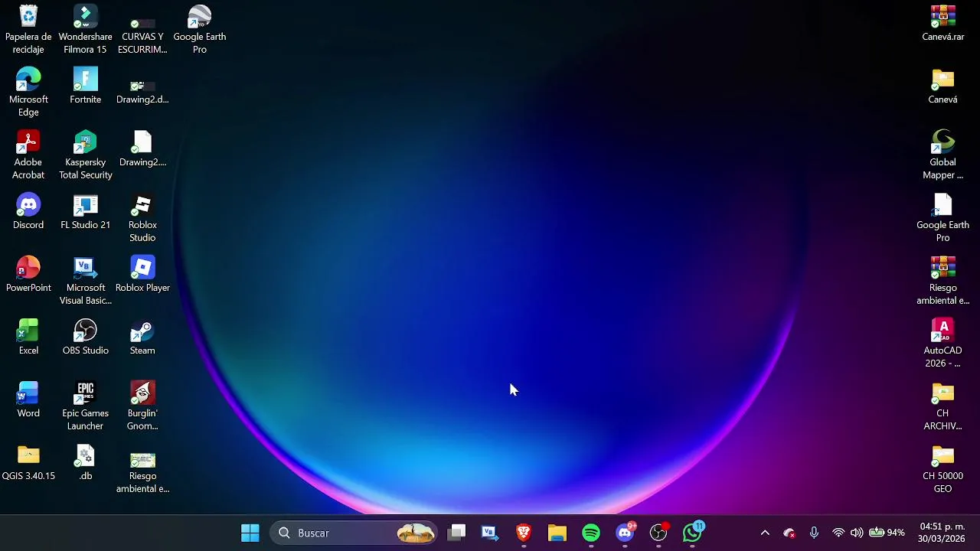
Task: Switch to OBS Studio on taskbar
Action: (x=658, y=533)
